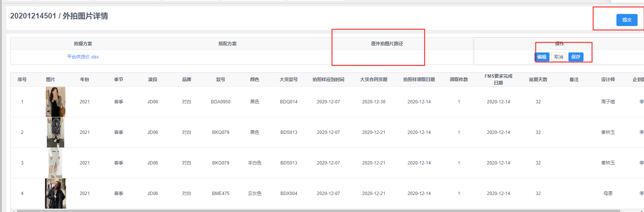Open the 平台供货价.xlsx file link
Screen dimensions: 644x212
(83, 57)
